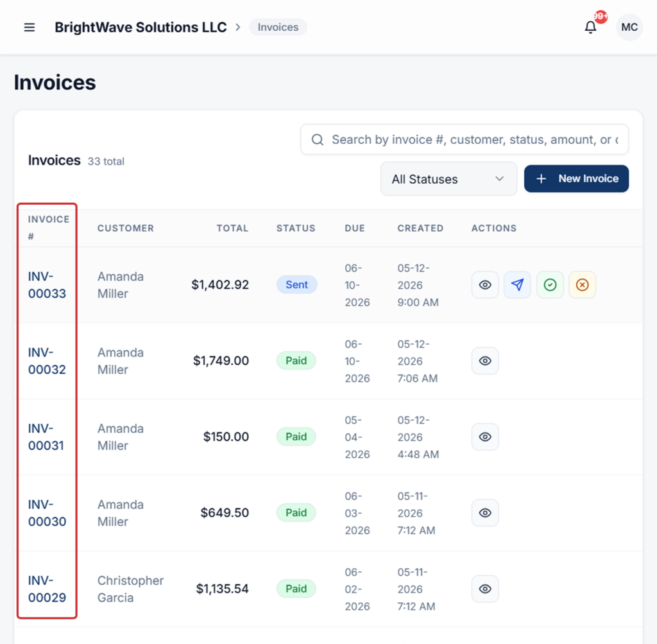Click the 33 total count label
657x644 pixels.
[106, 161]
